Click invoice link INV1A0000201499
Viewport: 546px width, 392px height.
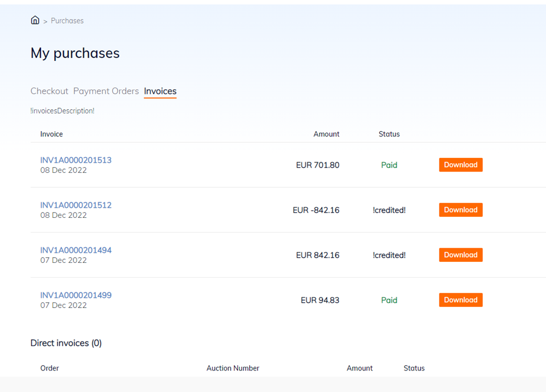pos(76,295)
